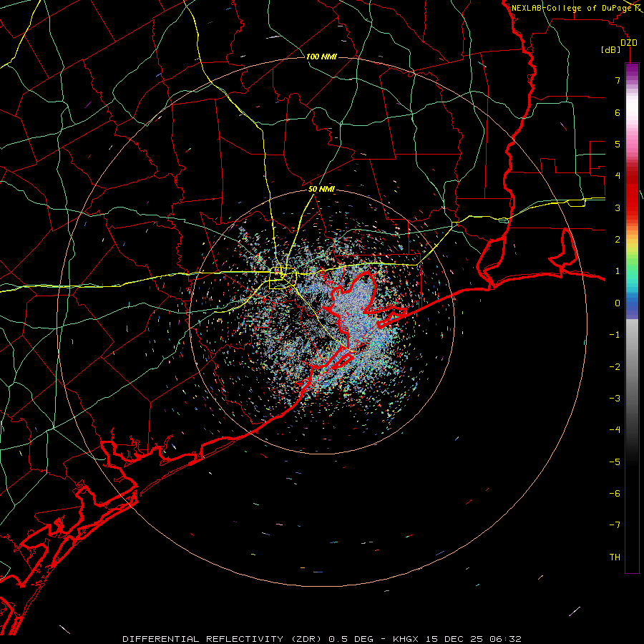Viewport: 644px width, 644px height.
Task: Click the [dB] units label
Action: click(611, 50)
